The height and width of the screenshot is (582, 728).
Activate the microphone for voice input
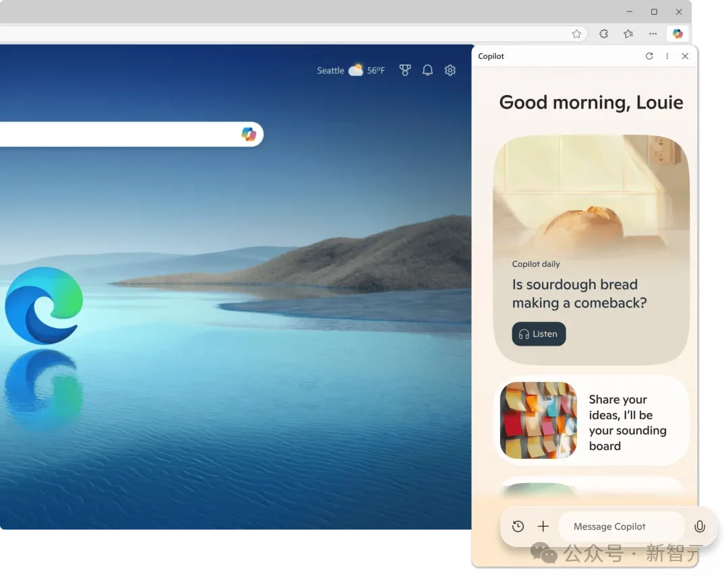click(700, 527)
